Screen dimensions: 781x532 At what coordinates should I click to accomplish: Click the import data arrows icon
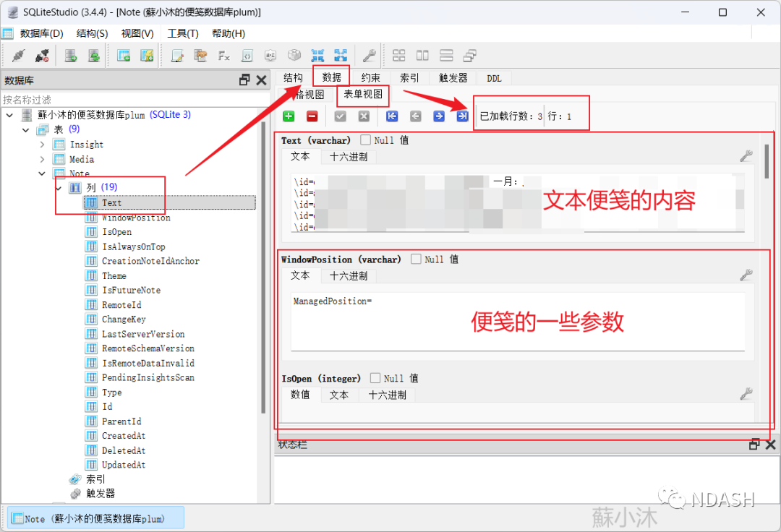point(317,55)
